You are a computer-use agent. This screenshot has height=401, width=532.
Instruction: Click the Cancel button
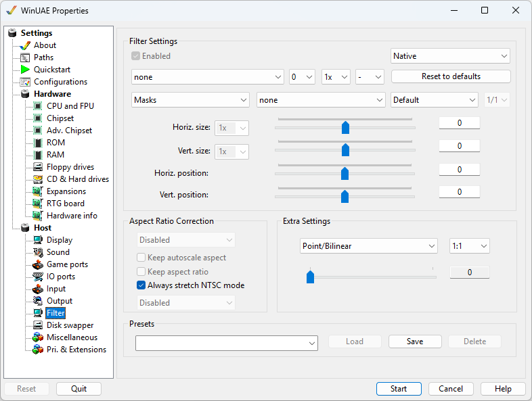point(451,389)
